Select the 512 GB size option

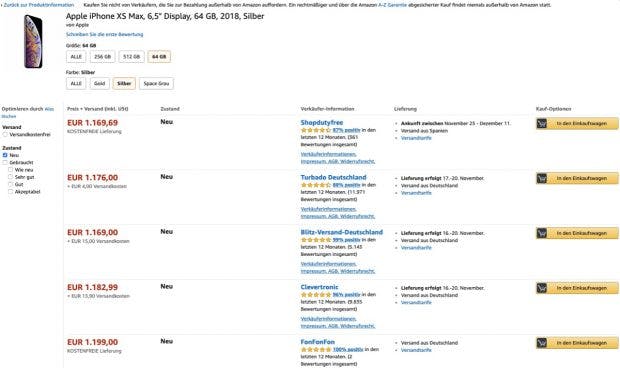[132, 57]
